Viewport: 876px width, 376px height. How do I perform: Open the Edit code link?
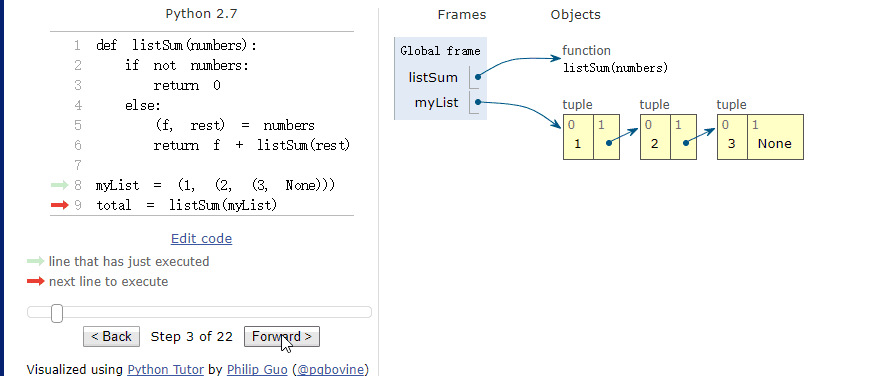(201, 239)
